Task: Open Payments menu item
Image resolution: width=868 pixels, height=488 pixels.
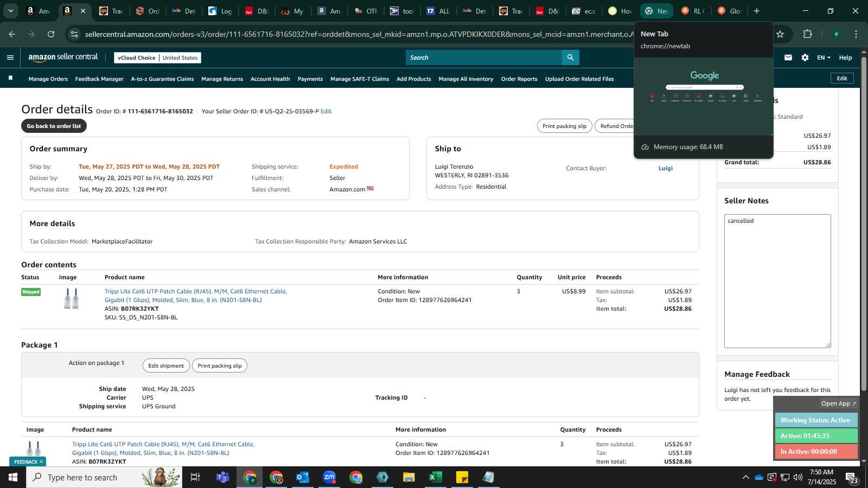Action: coord(310,79)
